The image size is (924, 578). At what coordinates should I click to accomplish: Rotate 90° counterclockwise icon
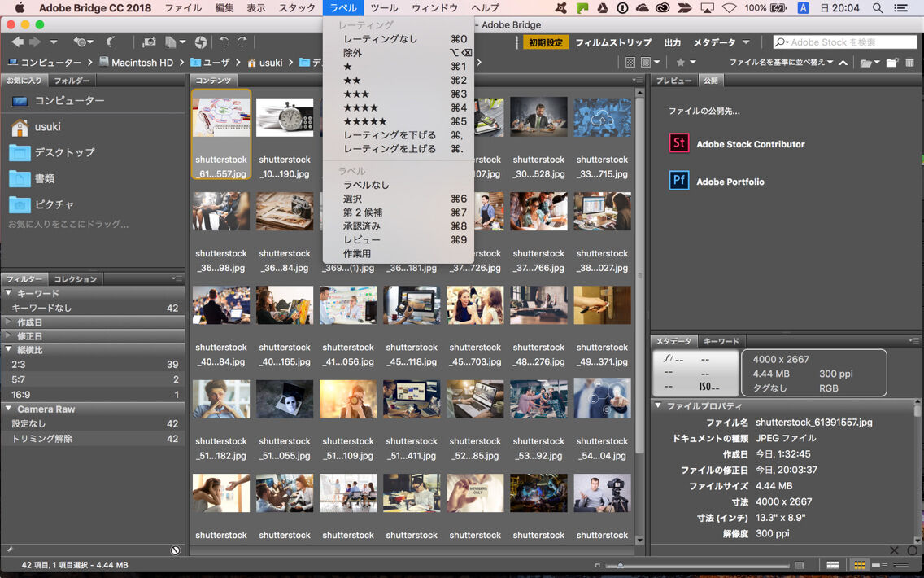click(224, 42)
